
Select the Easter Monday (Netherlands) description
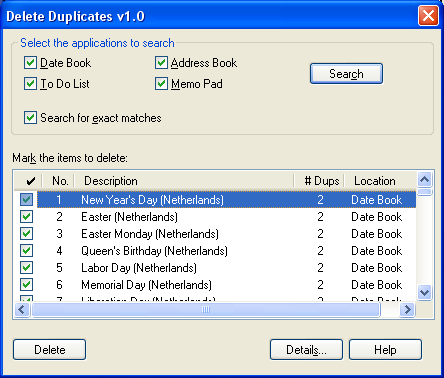[150, 234]
